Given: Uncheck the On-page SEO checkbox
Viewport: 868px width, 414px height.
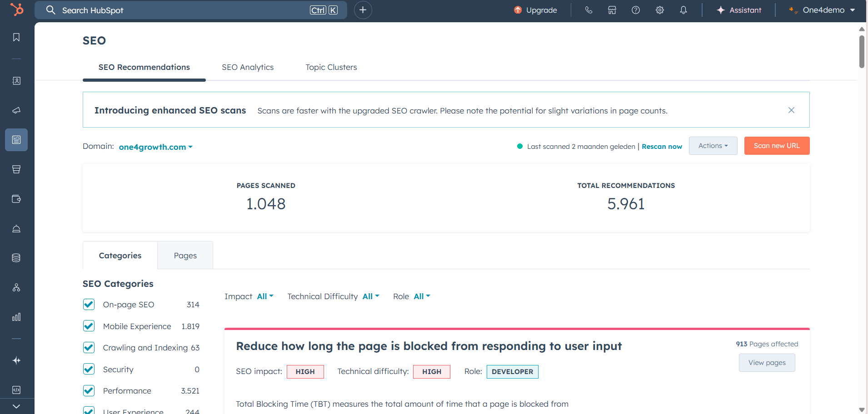Looking at the screenshot, I should pos(89,305).
